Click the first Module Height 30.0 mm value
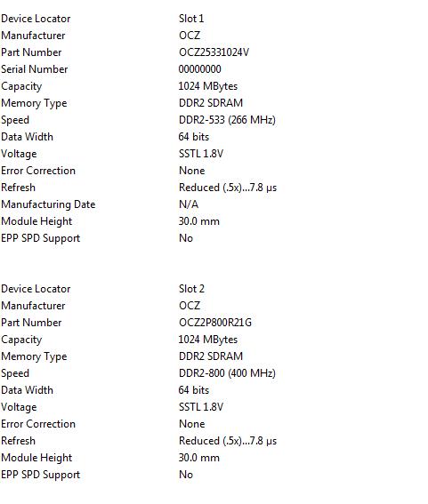This screenshot has width=428, height=504. click(x=199, y=221)
